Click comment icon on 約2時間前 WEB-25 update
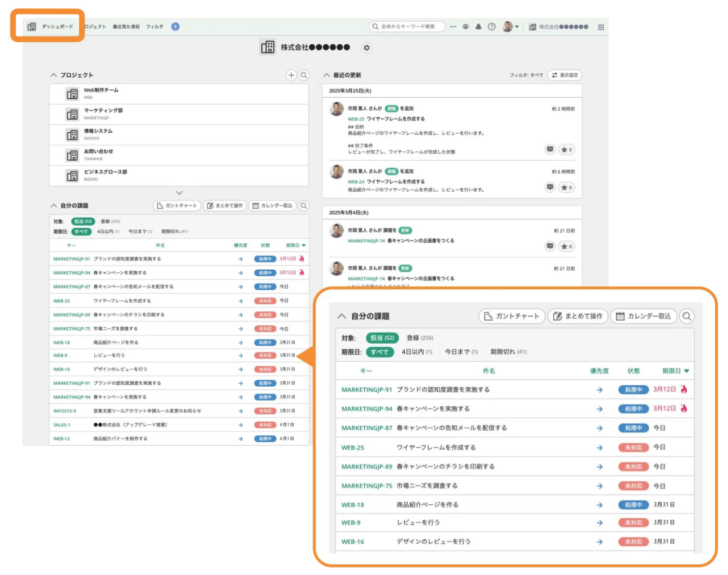The width and height of the screenshot is (728, 575). point(550,149)
